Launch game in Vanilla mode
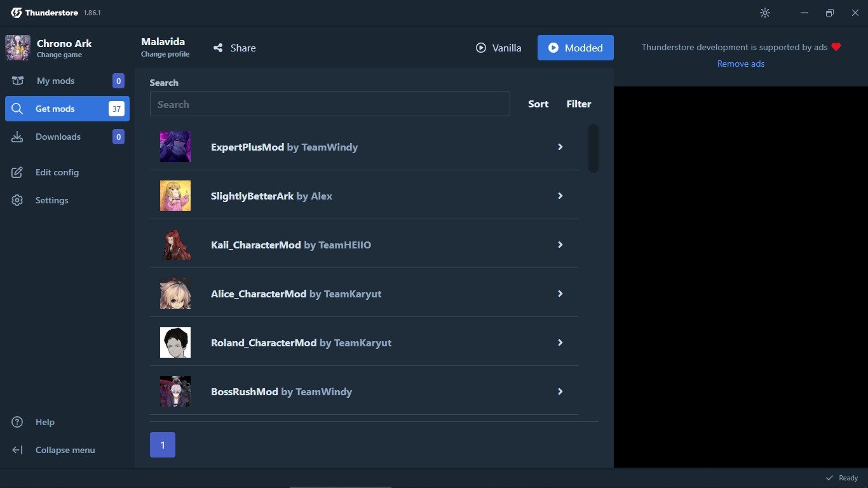 coord(499,48)
